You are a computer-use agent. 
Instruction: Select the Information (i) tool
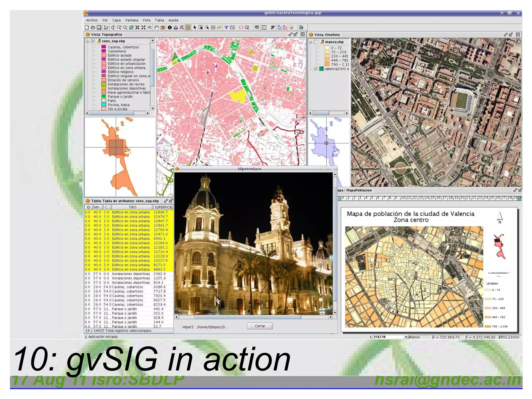(x=170, y=28)
